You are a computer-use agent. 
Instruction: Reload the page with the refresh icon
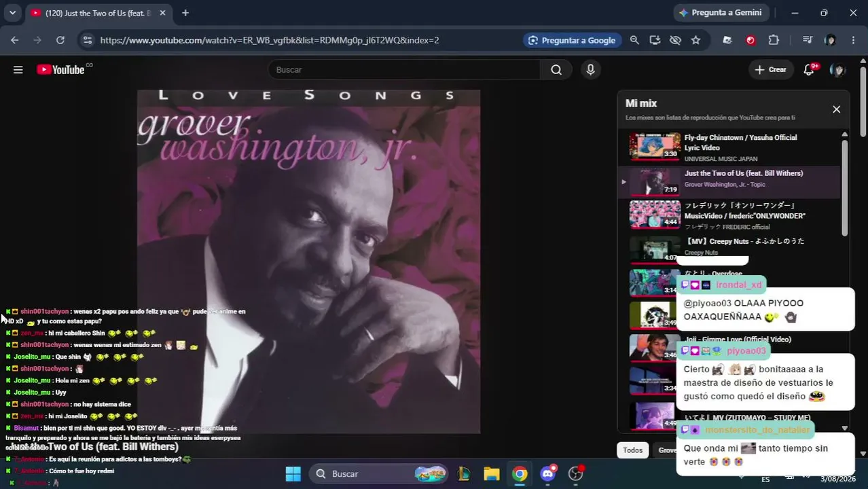click(60, 40)
